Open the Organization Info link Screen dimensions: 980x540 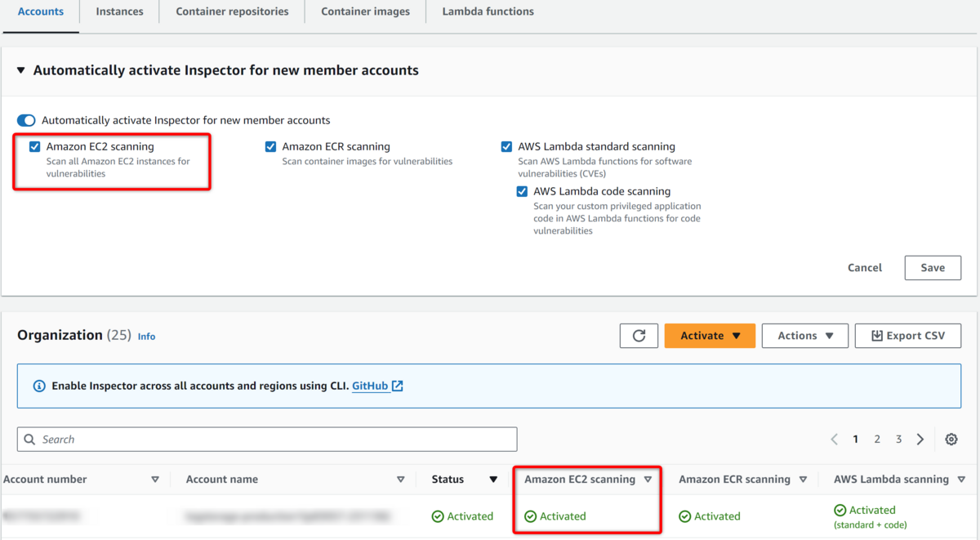[146, 337]
